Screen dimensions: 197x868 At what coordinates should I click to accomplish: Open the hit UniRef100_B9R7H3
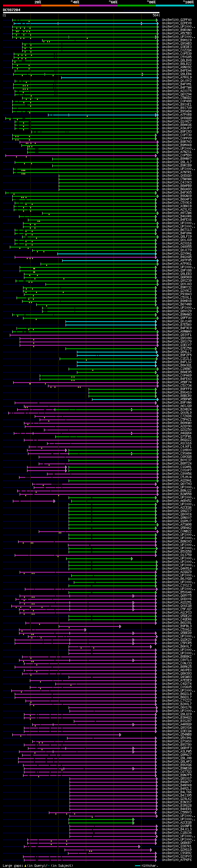(x=176, y=142)
